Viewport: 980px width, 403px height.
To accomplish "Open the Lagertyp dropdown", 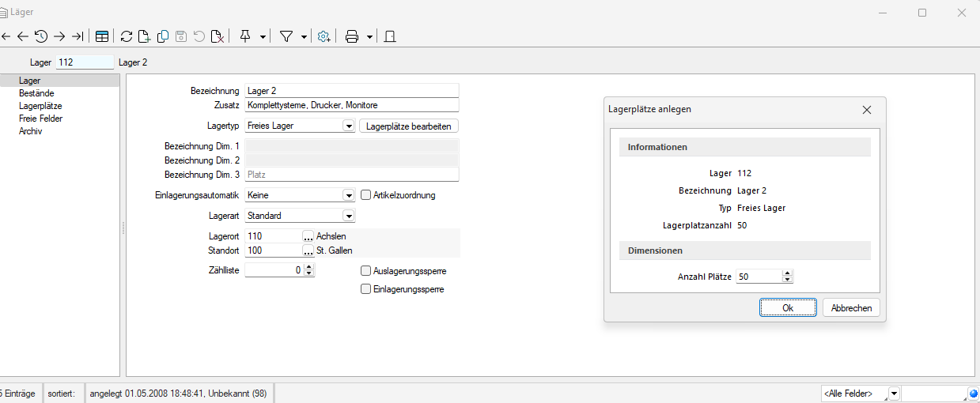I will 348,126.
